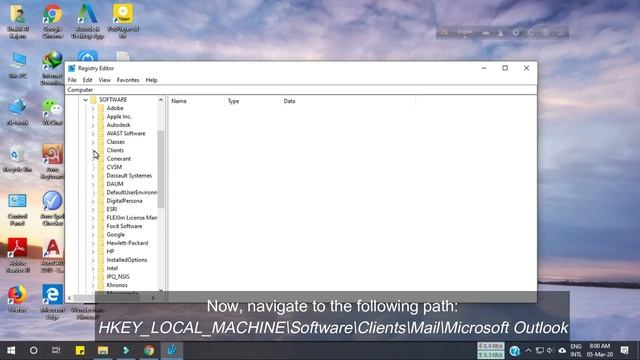Click the blue help icon in system tray
Image resolution: width=640 pixels, height=360 pixels.
515,351
